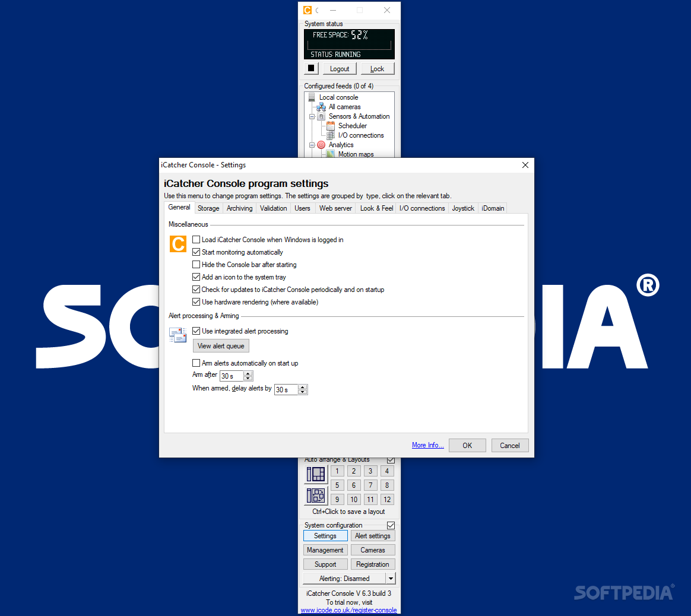Toggle the System configuration section checkbox
The image size is (691, 616).
coord(391,525)
